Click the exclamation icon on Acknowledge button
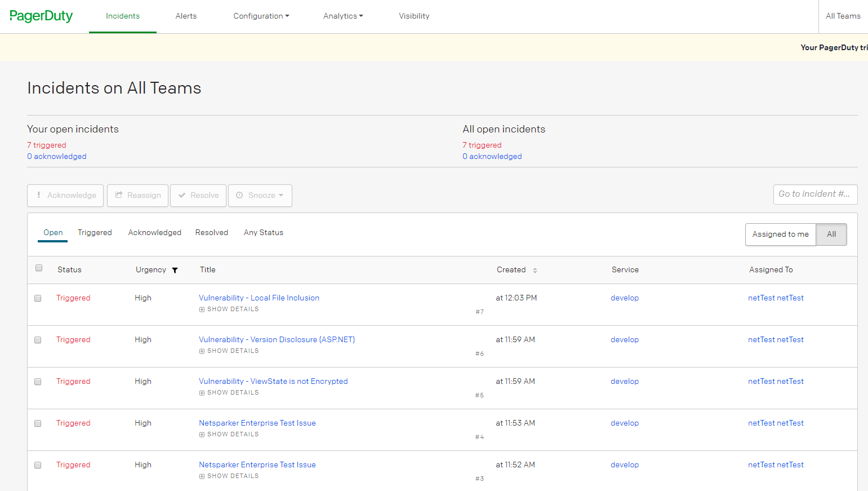The height and width of the screenshot is (491, 868). tap(39, 195)
